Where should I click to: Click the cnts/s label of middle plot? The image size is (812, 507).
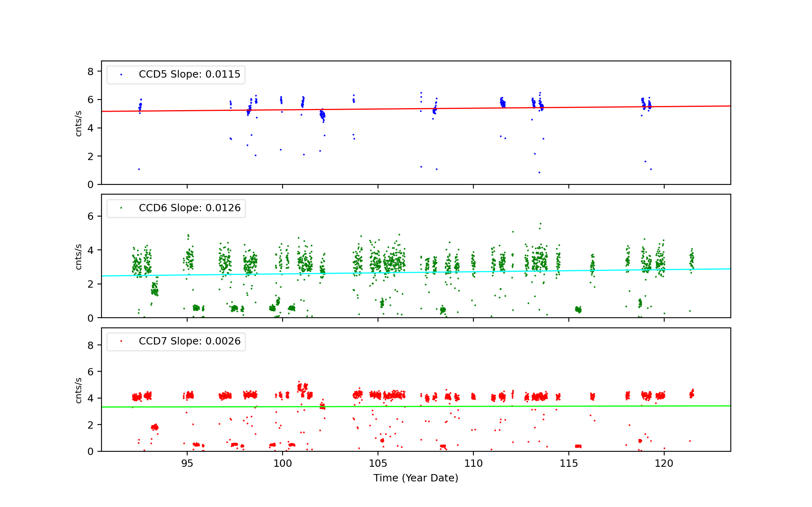tap(79, 257)
